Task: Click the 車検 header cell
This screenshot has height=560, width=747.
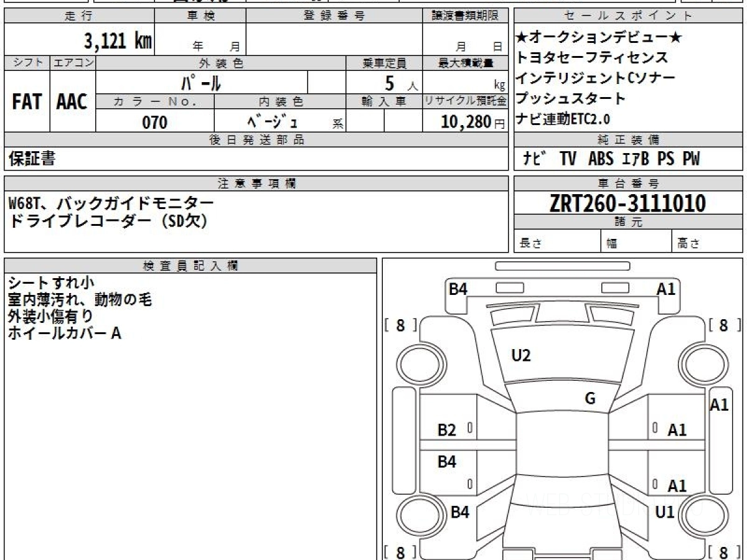Action: tap(200, 17)
